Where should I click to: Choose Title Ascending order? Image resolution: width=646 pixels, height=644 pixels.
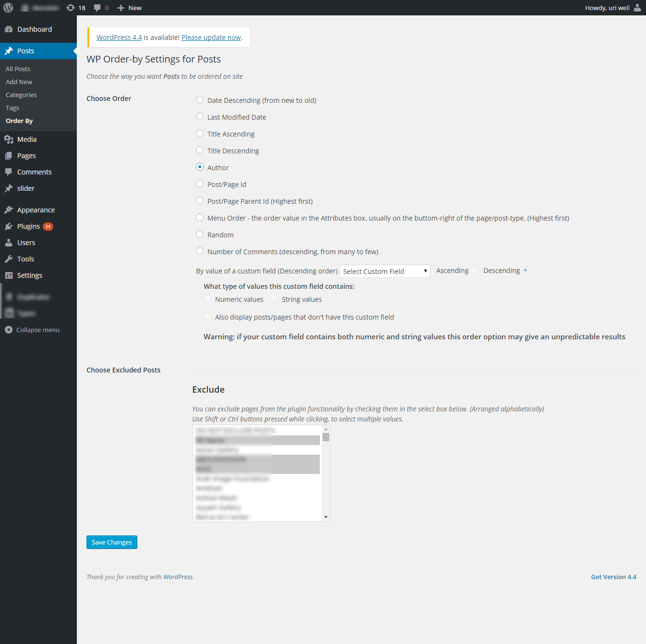coord(200,133)
